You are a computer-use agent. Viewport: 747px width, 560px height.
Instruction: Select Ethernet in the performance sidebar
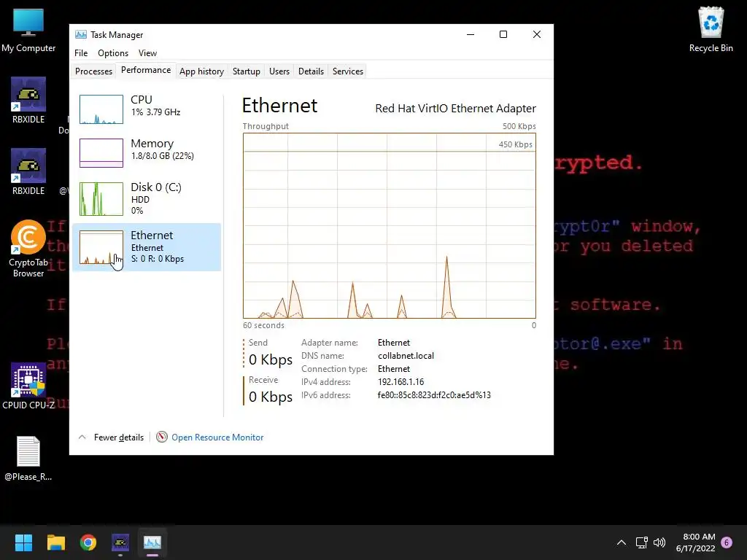click(x=147, y=247)
